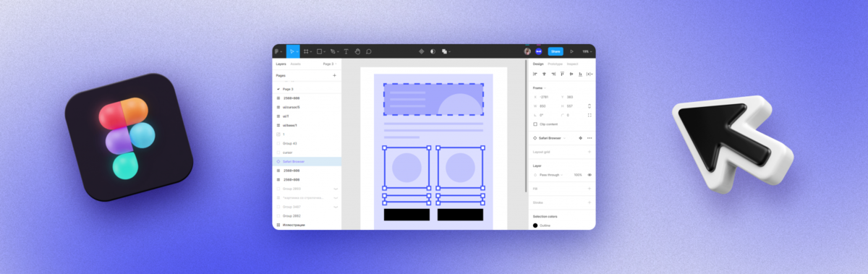This screenshot has height=274, width=868.
Task: Switch to the Prototype tab
Action: click(x=555, y=64)
